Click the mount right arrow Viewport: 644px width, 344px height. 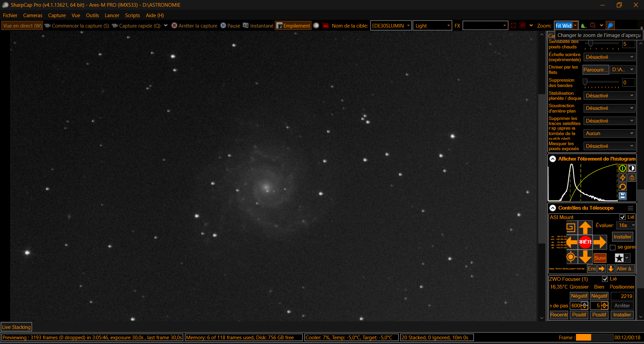click(x=599, y=242)
